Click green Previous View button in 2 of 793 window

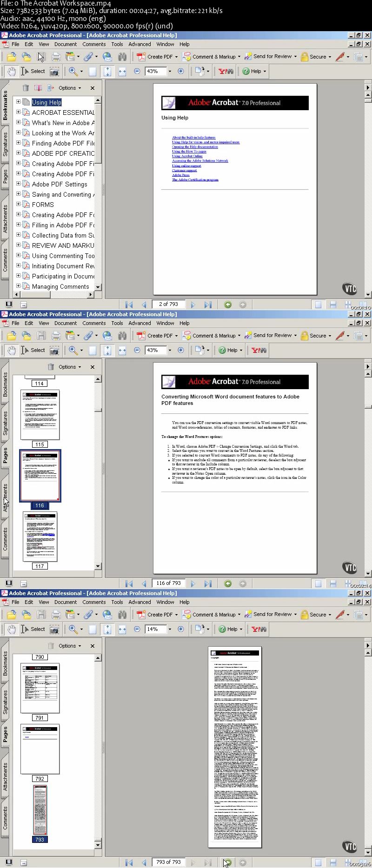pyautogui.click(x=228, y=305)
